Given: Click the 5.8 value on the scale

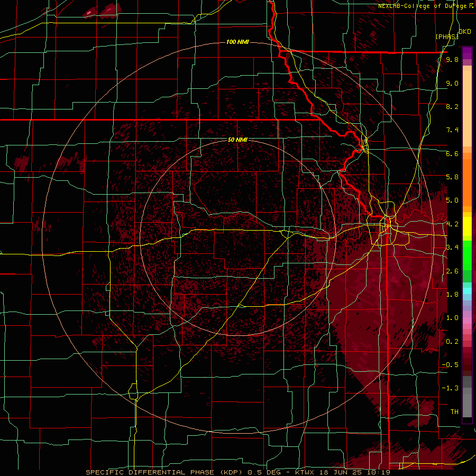Looking at the screenshot, I should [x=452, y=177].
